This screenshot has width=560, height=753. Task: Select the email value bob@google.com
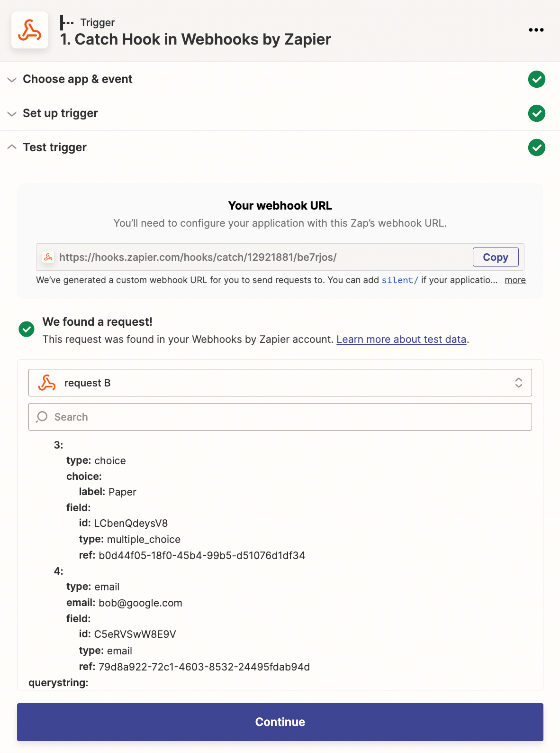point(140,603)
